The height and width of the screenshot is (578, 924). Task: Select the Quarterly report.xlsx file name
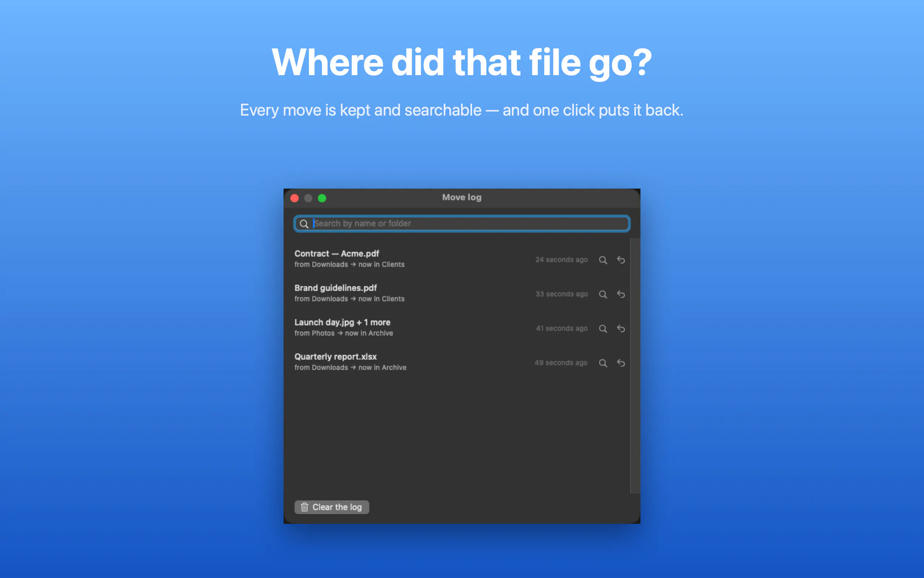(335, 357)
